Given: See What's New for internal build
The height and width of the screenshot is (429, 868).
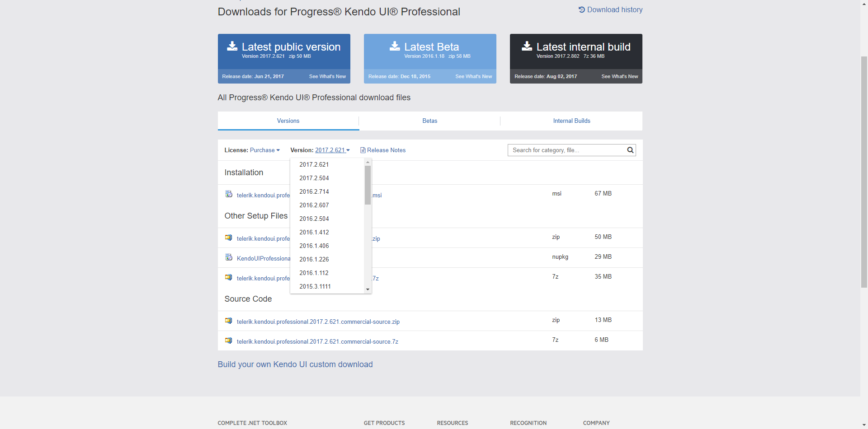Looking at the screenshot, I should (x=619, y=76).
